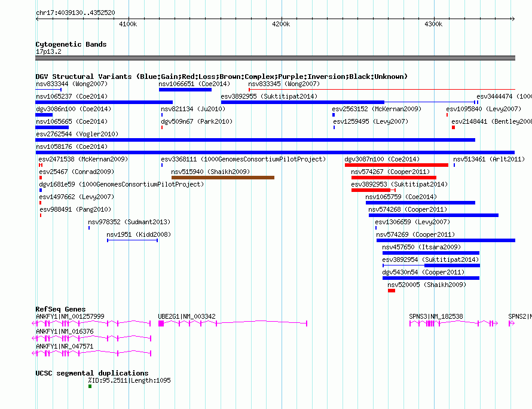The width and height of the screenshot is (532, 409).
Task: Click the 4200k ruler position label
Action: (x=281, y=24)
